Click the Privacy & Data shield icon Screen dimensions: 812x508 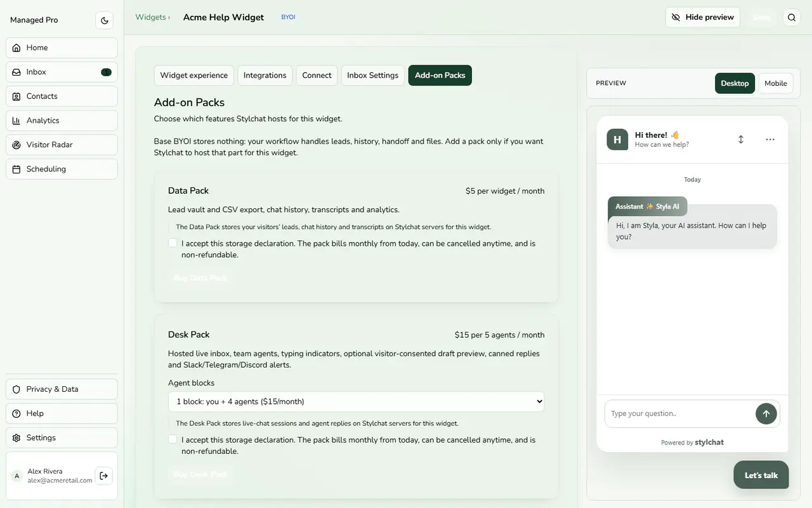(x=16, y=389)
